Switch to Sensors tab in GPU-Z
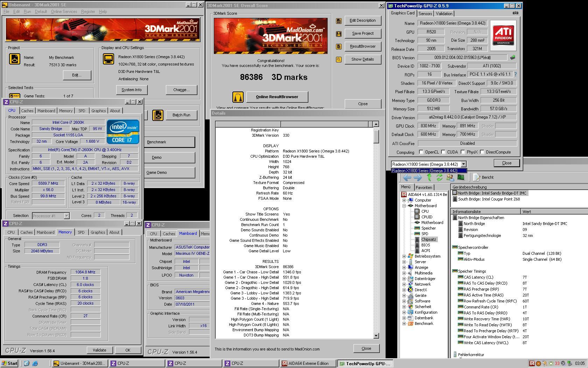This screenshot has width=588, height=368. 425,14
